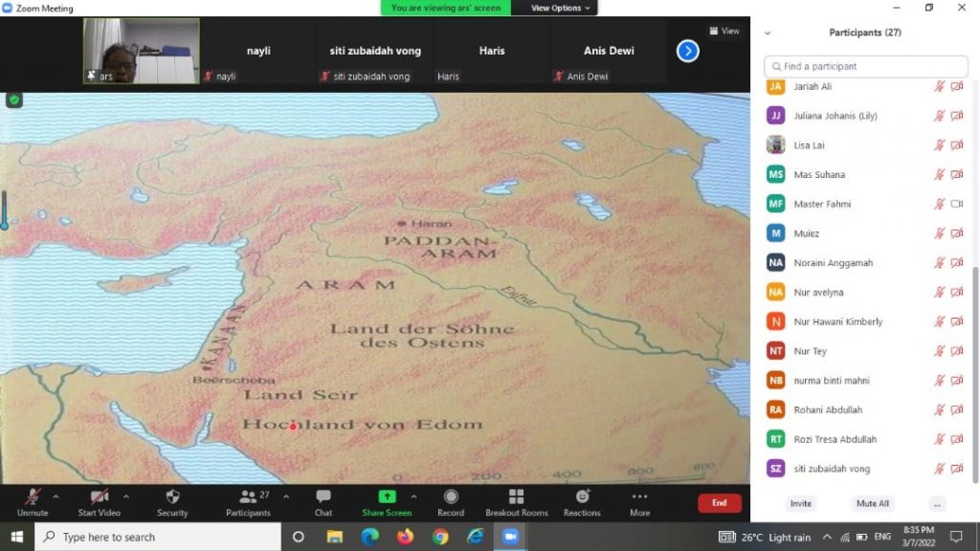
Task: Click the Mute All button
Action: pos(872,504)
